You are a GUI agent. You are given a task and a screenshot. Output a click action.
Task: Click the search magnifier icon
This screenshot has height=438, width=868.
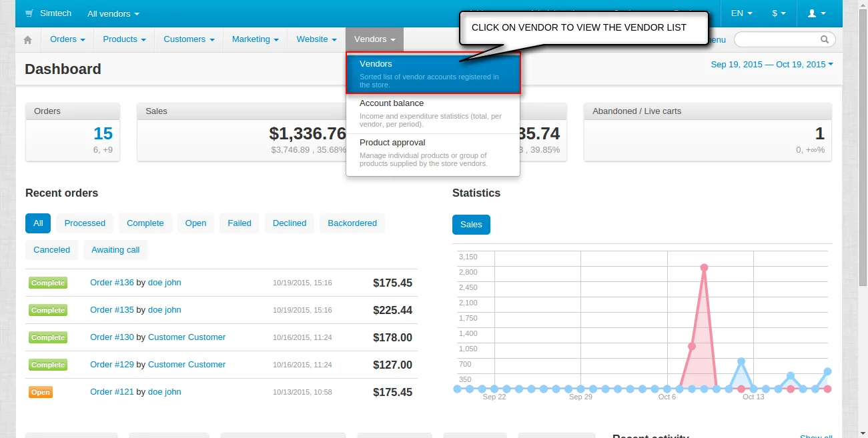pos(825,39)
